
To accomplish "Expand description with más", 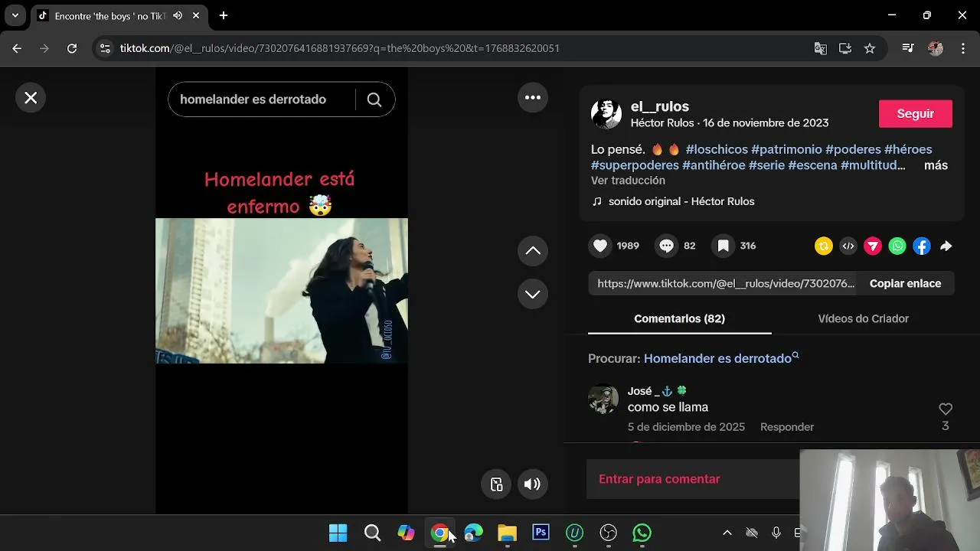I will click(x=936, y=165).
